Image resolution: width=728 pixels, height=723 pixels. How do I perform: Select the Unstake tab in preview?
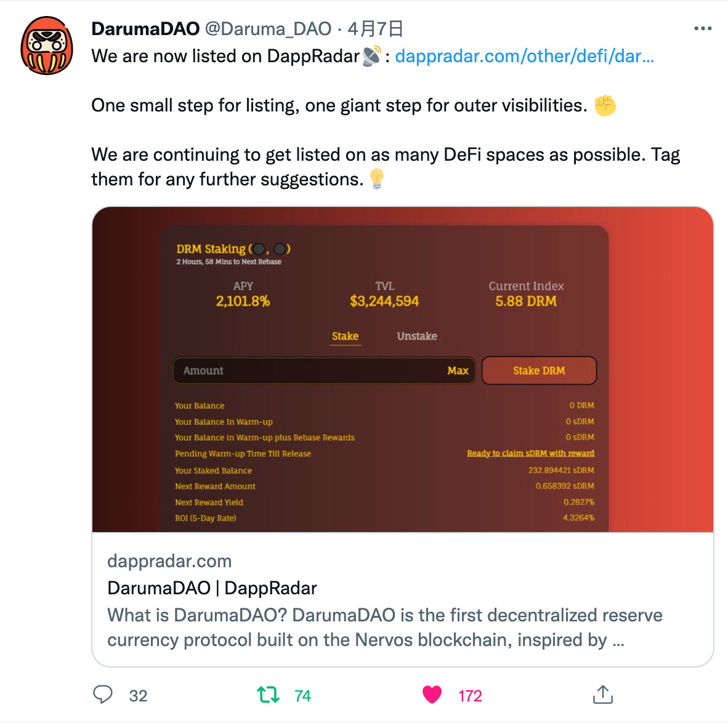[x=416, y=336]
